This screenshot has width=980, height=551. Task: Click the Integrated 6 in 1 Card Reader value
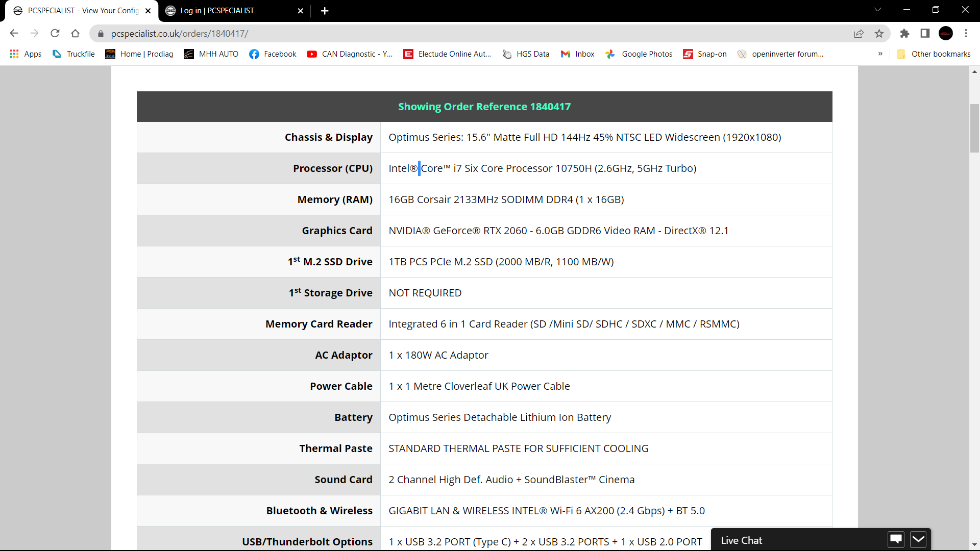point(564,324)
